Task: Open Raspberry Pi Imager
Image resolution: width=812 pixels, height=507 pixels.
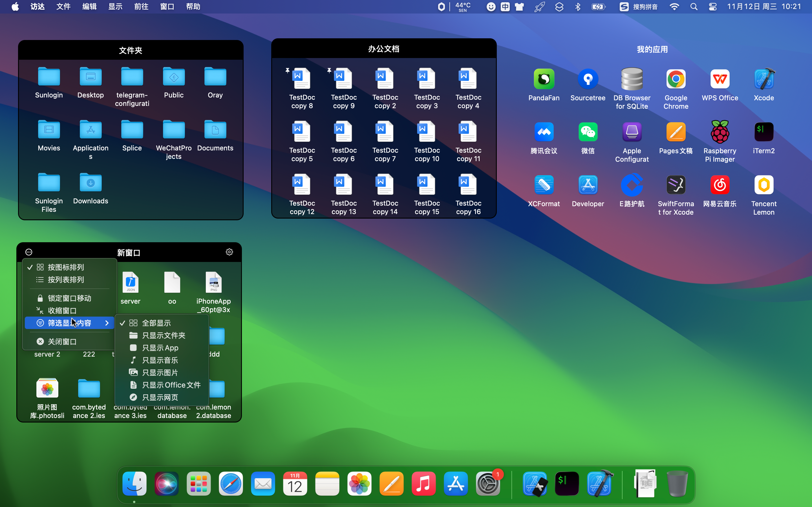Action: pyautogui.click(x=720, y=132)
